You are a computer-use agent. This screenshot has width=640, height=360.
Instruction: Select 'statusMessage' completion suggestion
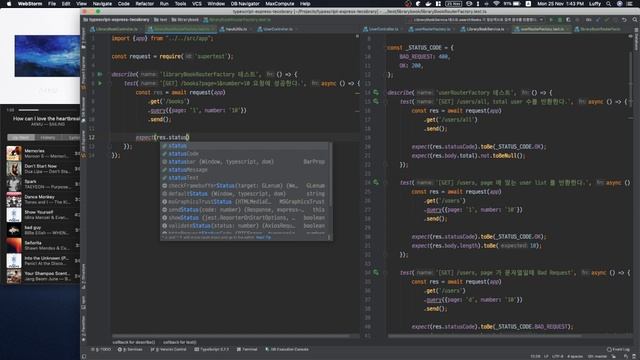(245, 170)
